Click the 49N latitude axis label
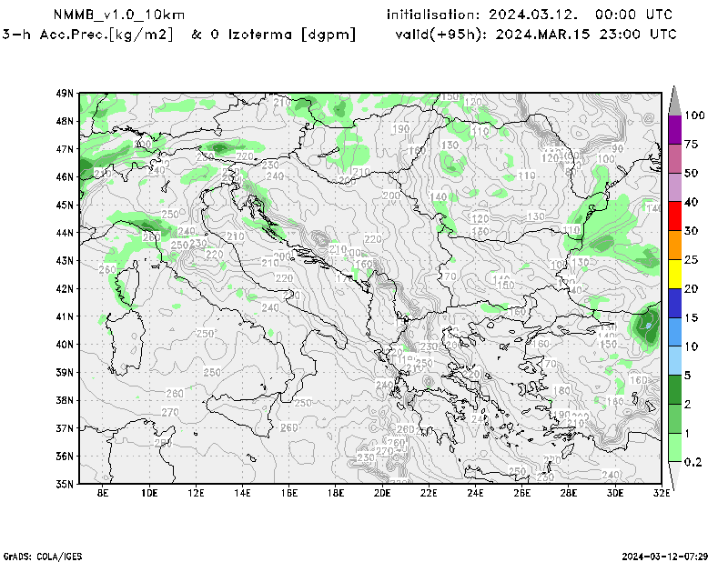 (65, 93)
